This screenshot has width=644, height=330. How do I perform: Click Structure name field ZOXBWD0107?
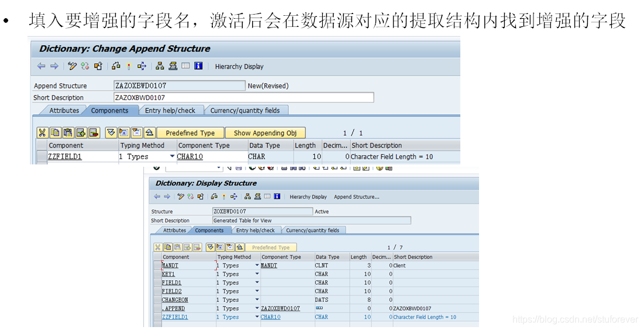tap(263, 211)
